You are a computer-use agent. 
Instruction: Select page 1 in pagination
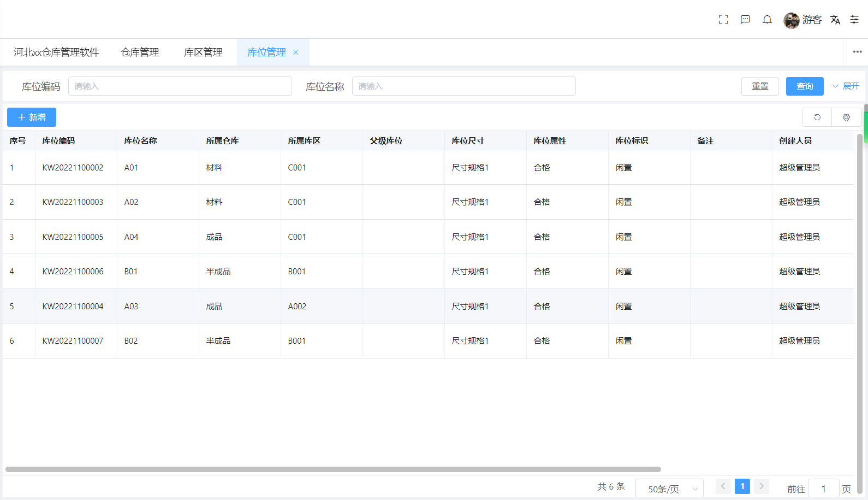(x=742, y=486)
